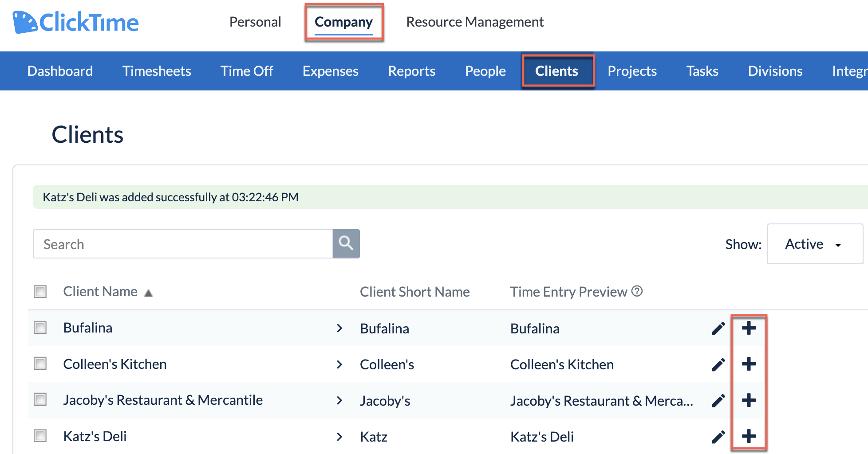Edit Bufalina client with pencil icon
The width and height of the screenshot is (868, 454).
coord(718,329)
